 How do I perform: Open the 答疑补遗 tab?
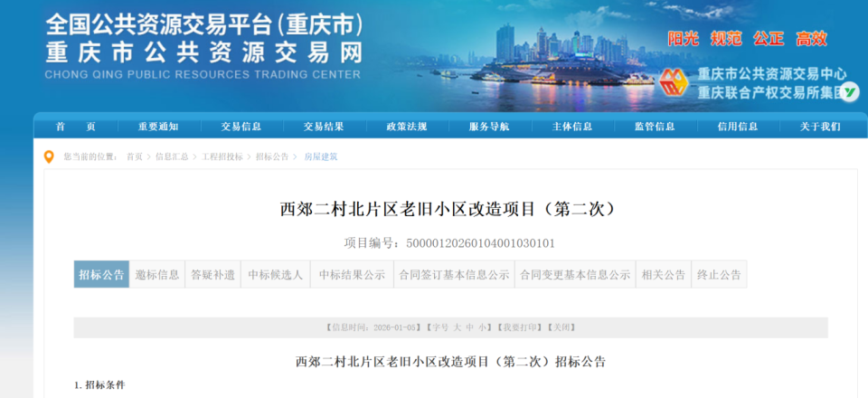[x=213, y=275]
